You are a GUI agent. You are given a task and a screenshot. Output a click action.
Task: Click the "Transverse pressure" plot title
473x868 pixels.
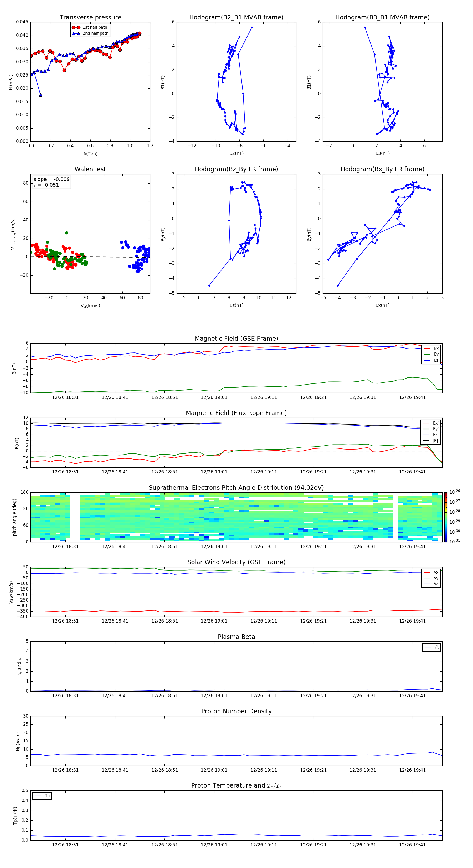point(90,18)
